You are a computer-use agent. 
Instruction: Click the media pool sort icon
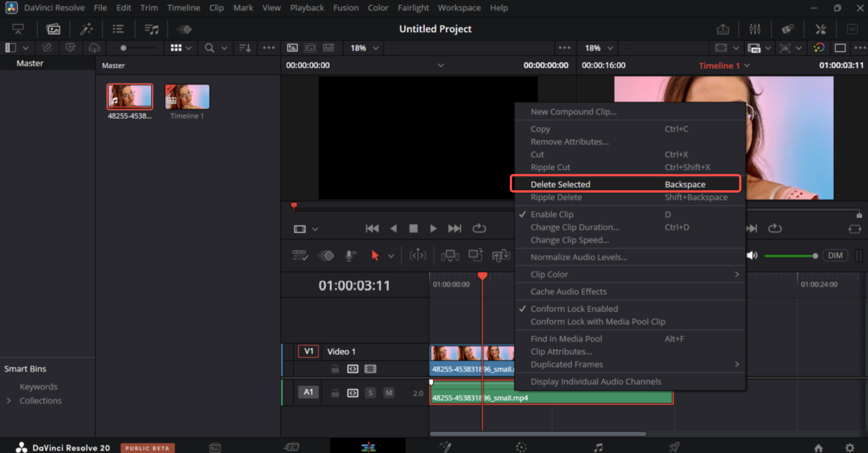246,48
